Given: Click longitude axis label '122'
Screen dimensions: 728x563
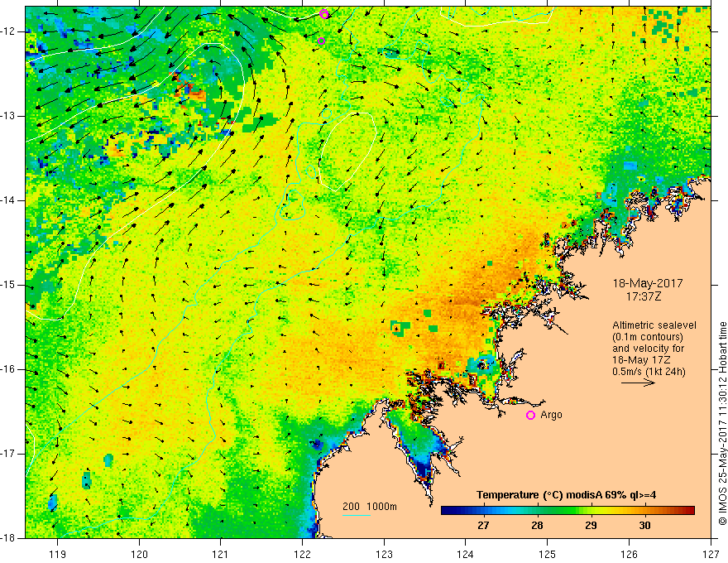Looking at the screenshot, I should click(x=302, y=554).
